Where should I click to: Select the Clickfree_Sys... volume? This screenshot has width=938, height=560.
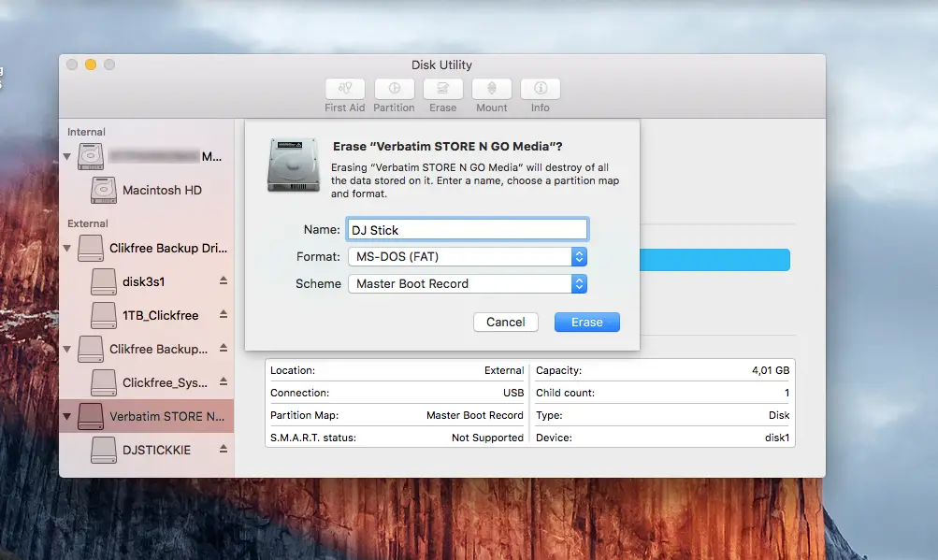click(x=146, y=382)
